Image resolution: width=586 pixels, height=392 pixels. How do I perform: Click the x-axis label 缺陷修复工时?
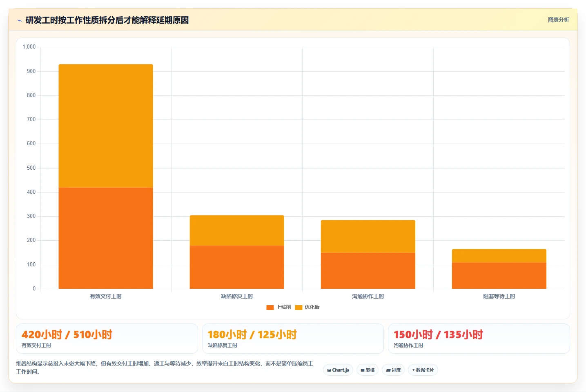[x=237, y=297]
